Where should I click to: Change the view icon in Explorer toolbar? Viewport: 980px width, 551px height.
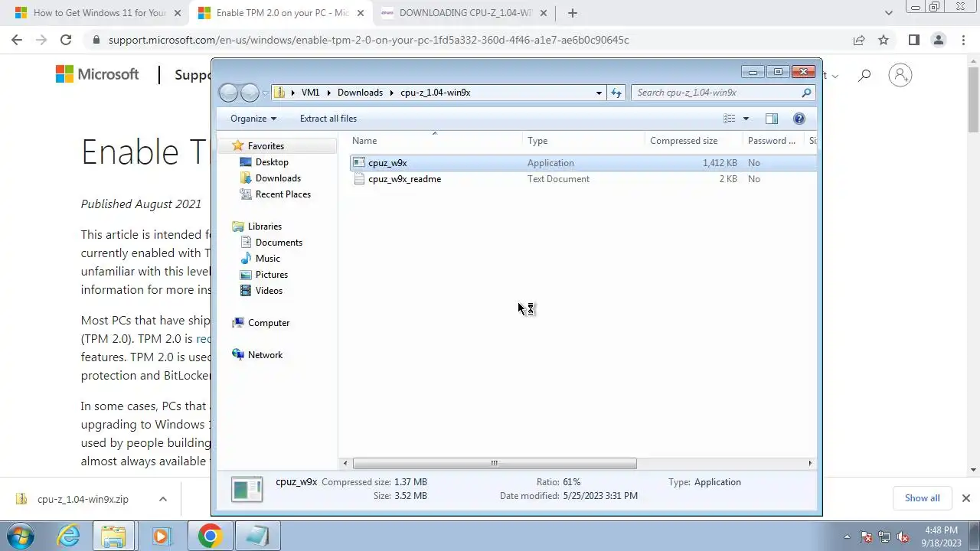pyautogui.click(x=730, y=119)
